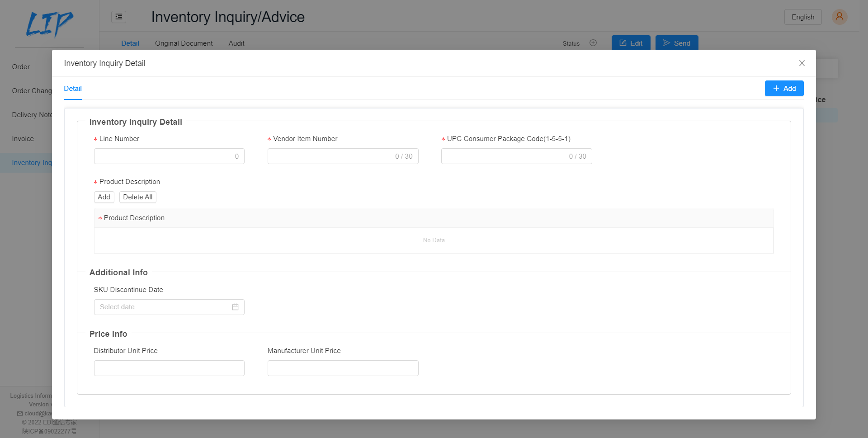868x438 pixels.
Task: Click the Product Description table column header
Action: point(434,218)
